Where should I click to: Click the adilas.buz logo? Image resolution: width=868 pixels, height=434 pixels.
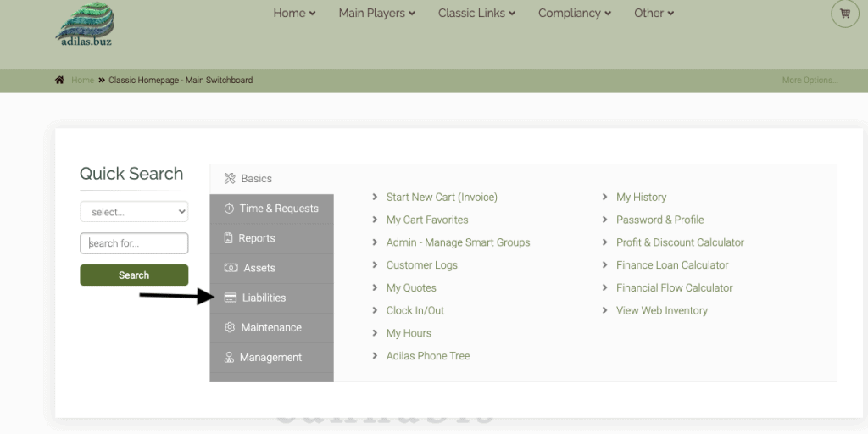tap(86, 24)
